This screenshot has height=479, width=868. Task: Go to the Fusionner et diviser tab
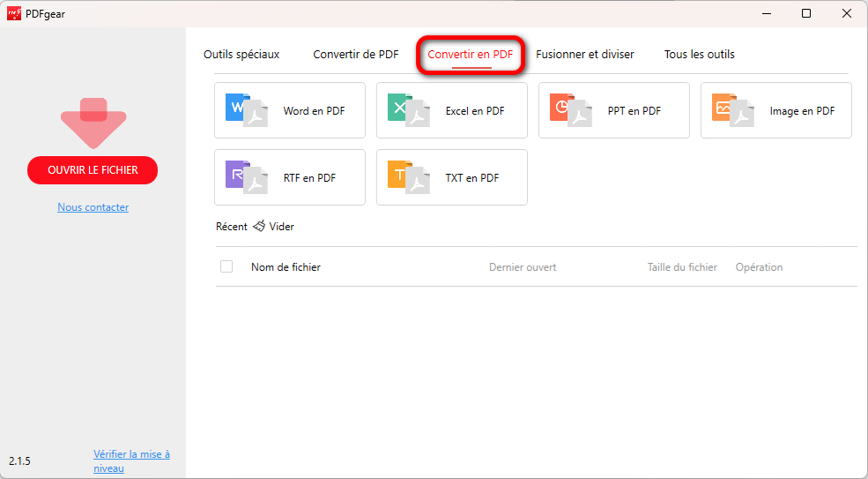pos(585,55)
